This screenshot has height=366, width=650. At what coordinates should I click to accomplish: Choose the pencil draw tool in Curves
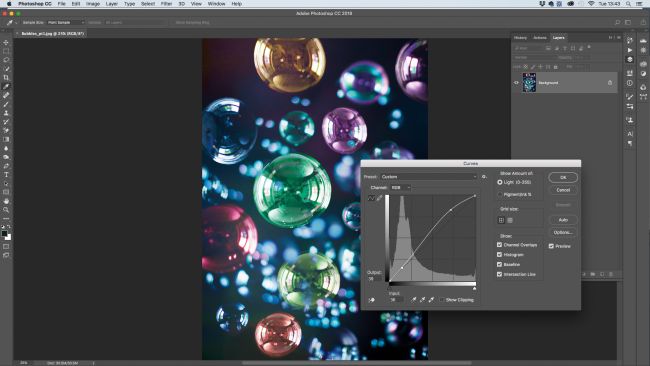379,198
